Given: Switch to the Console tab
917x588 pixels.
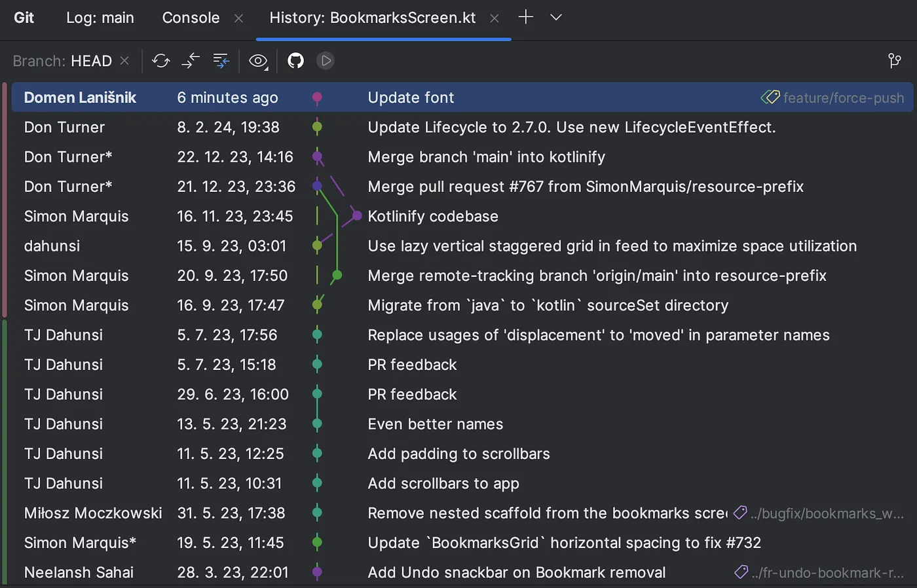Looking at the screenshot, I should [191, 18].
